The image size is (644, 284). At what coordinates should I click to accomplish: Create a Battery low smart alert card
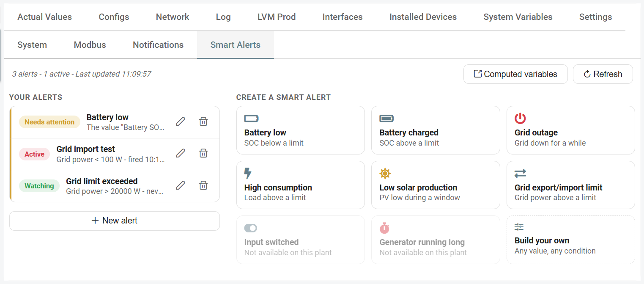[301, 130]
